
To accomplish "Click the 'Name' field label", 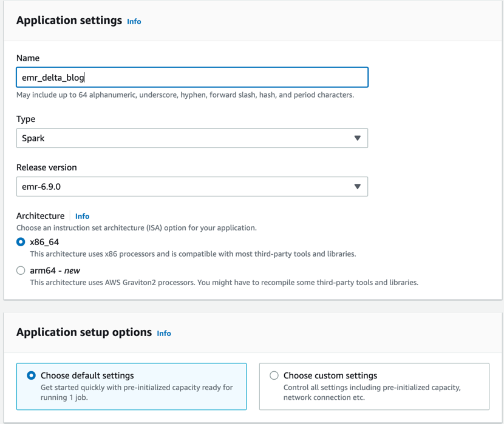I will click(x=28, y=58).
